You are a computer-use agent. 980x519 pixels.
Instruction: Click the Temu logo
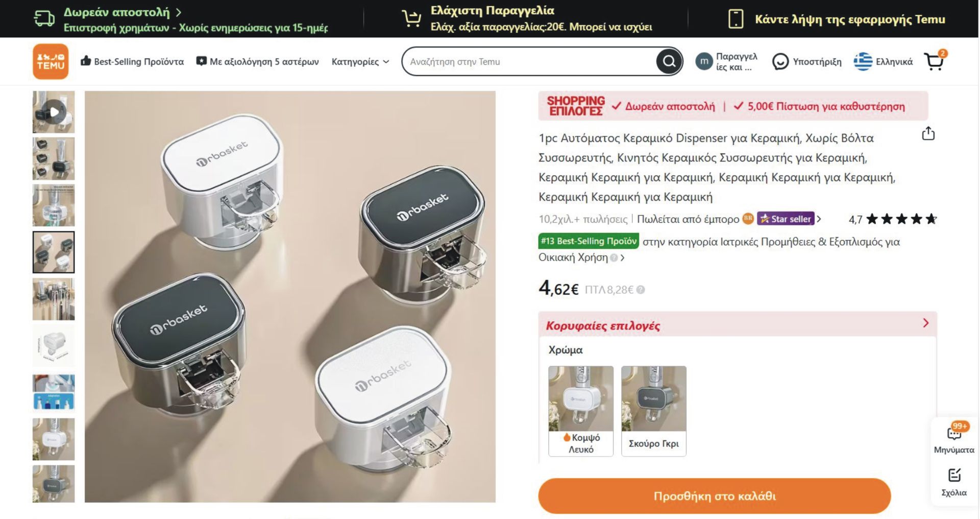51,61
